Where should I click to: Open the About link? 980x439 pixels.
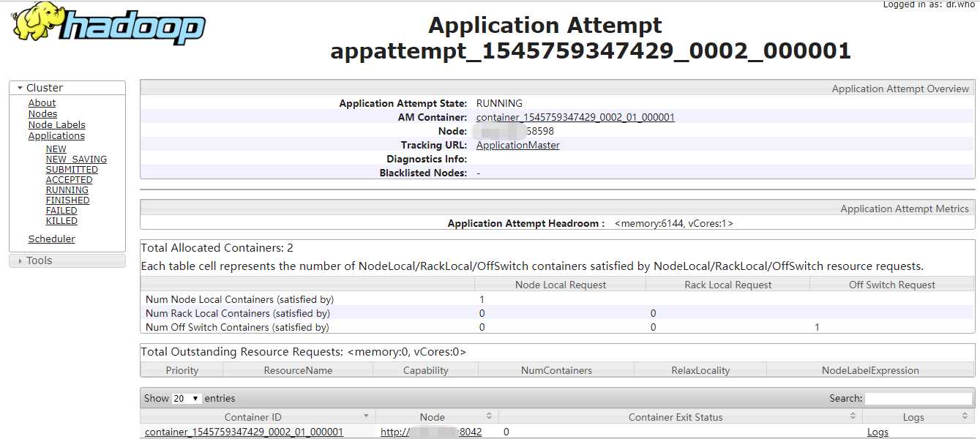42,103
